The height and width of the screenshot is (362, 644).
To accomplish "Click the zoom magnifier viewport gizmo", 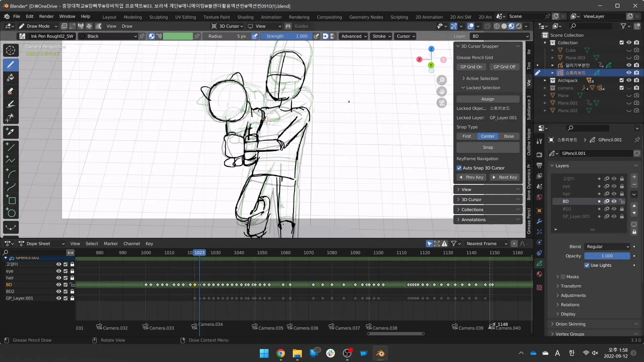I will 442,80.
